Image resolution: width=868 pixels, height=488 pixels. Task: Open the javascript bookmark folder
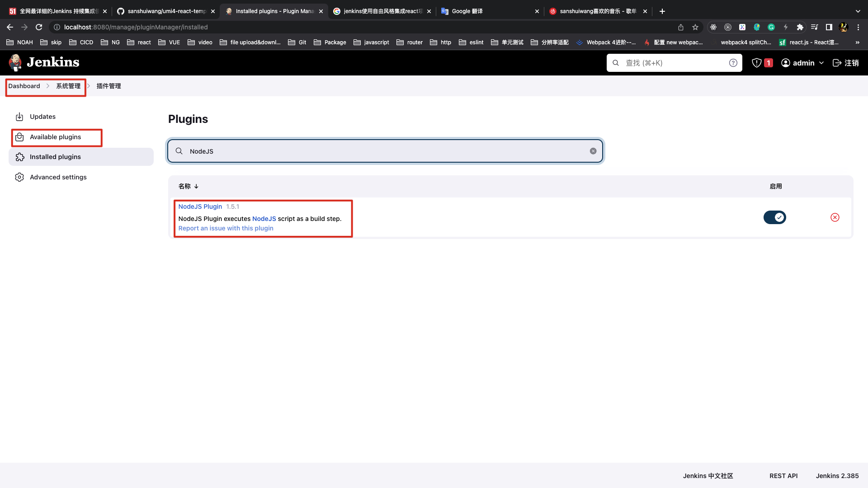[371, 42]
